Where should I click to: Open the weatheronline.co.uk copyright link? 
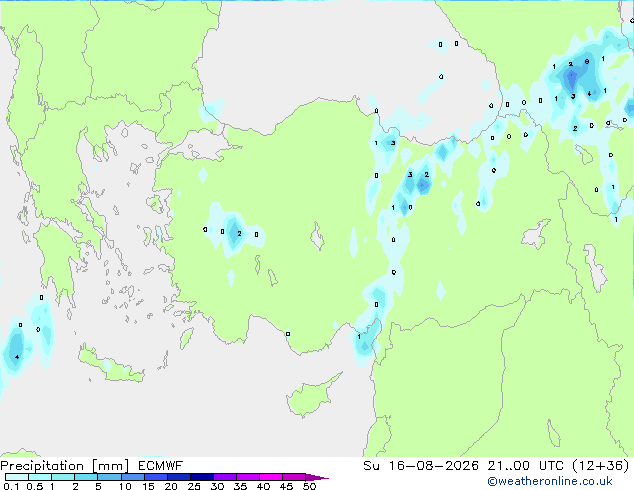[x=550, y=481]
